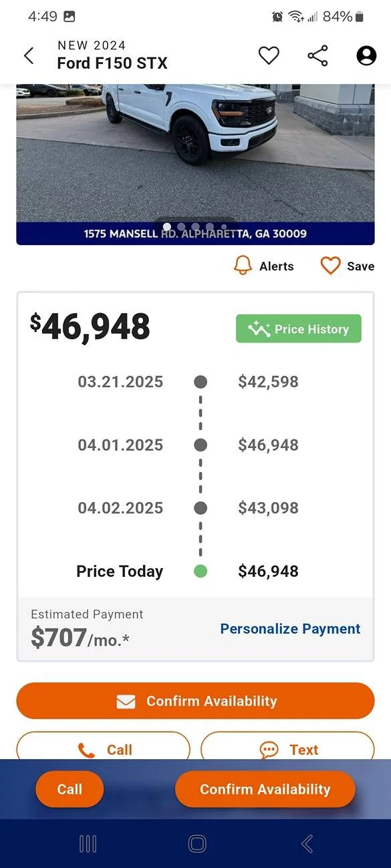The image size is (391, 868).
Task: Save the vehicle using the Save heart
Action: coord(330,265)
